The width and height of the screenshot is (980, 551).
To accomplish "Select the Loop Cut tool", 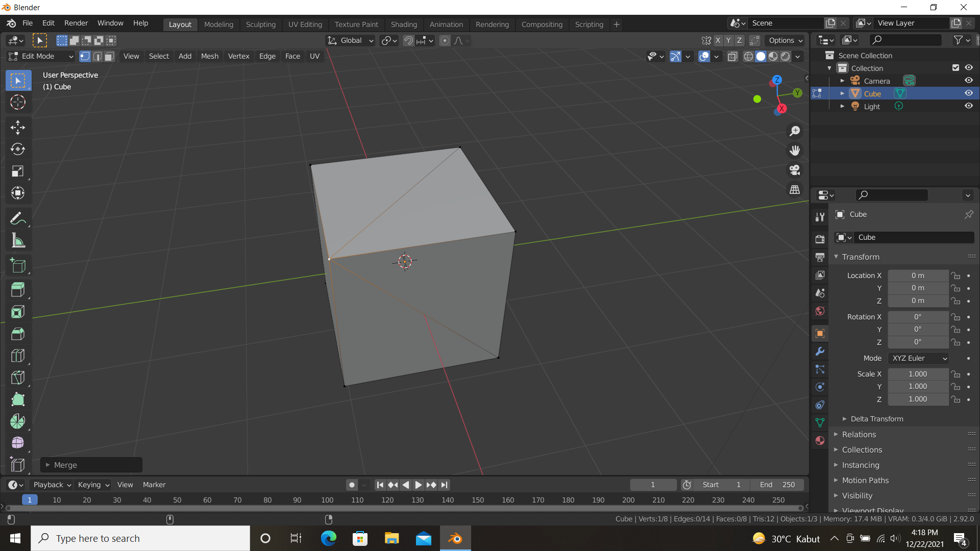I will click(x=18, y=356).
